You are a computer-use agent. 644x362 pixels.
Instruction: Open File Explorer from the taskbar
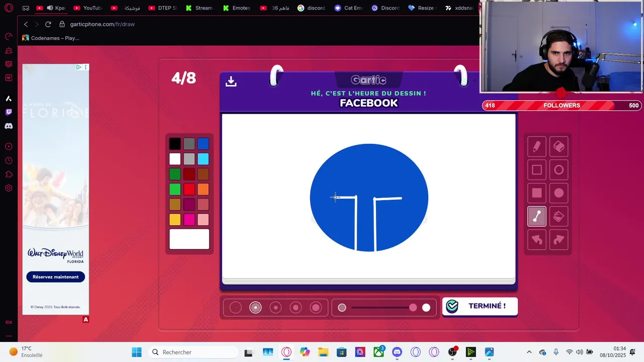[x=323, y=352]
